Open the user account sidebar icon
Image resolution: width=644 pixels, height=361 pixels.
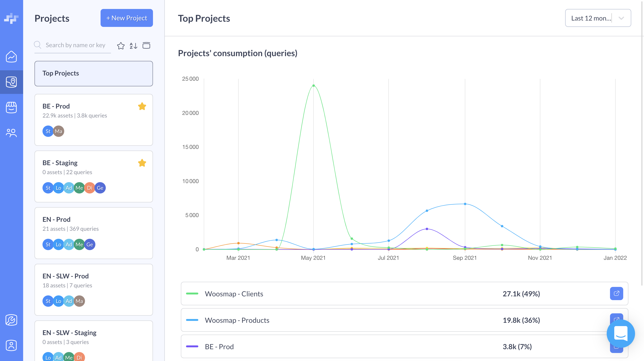(x=11, y=345)
